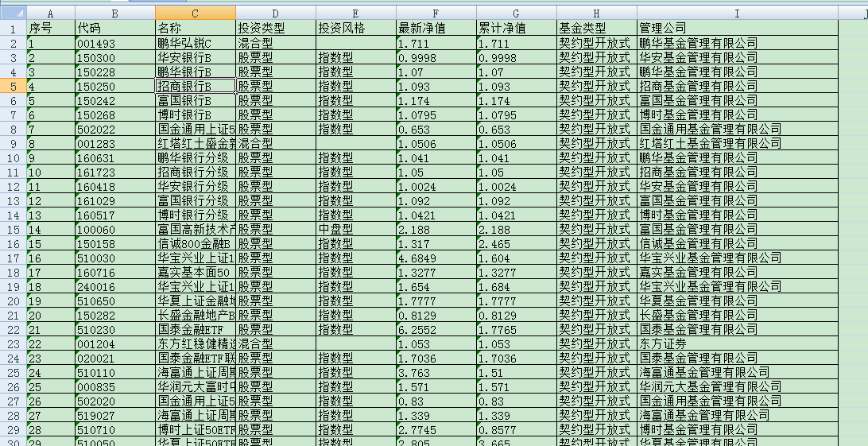The image size is (868, 446).
Task: Click the 代码 header cell
Action: [x=115, y=28]
